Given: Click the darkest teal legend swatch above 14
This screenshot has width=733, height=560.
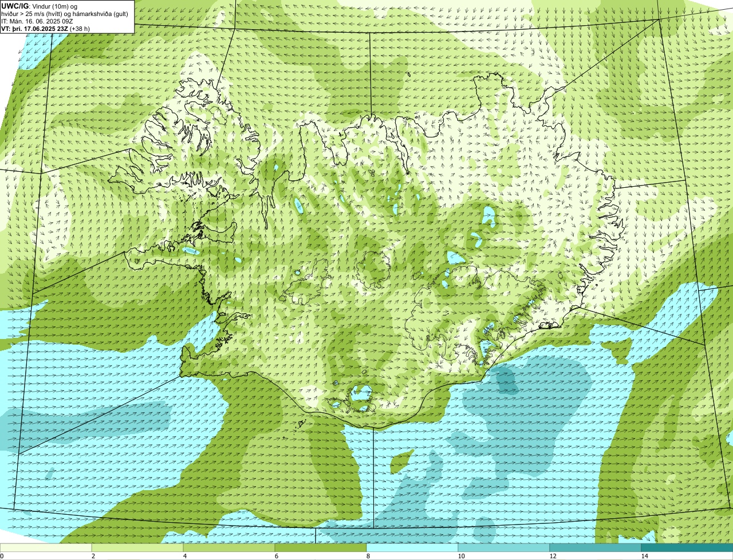Looking at the screenshot, I should click(x=687, y=547).
